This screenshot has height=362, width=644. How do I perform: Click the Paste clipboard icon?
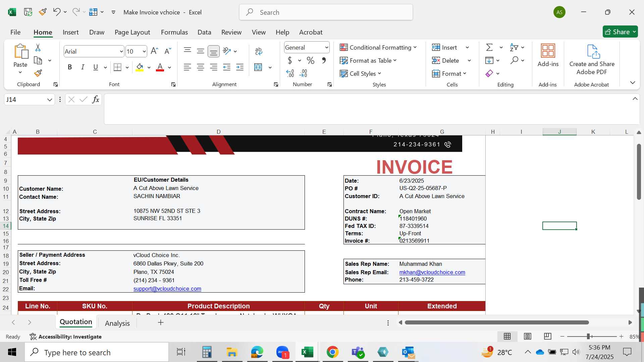point(20,52)
